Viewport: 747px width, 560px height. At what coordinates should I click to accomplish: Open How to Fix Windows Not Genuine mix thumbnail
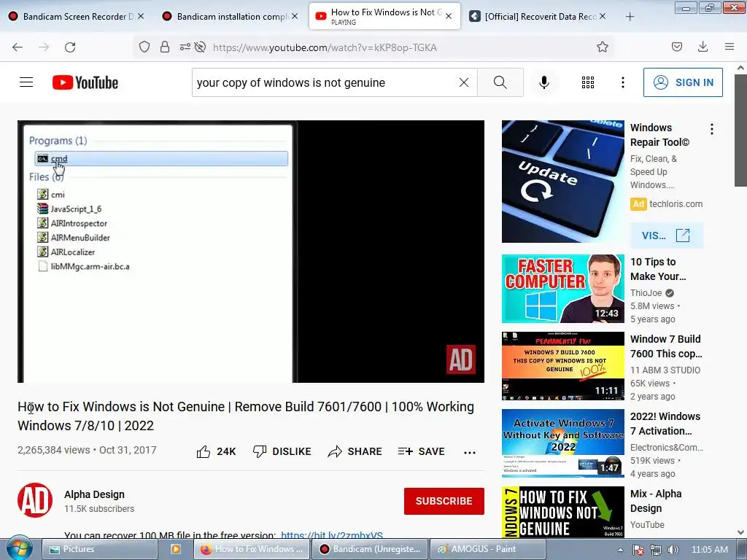(x=562, y=513)
